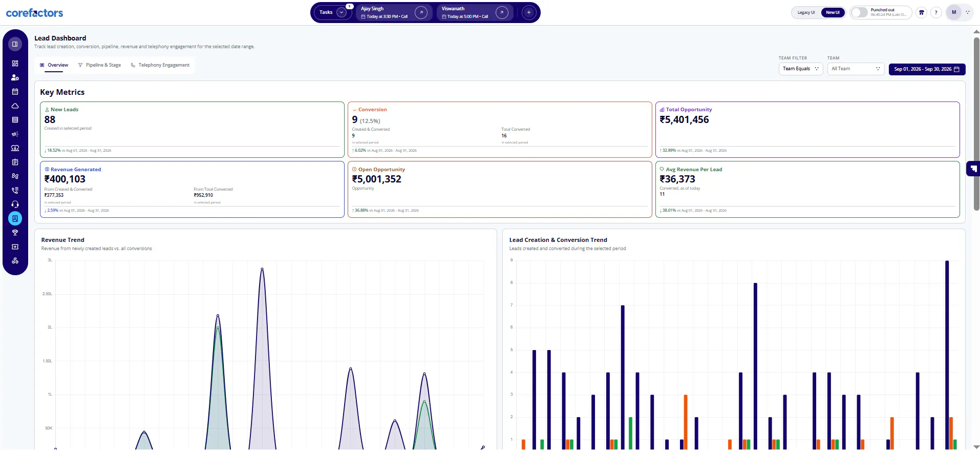This screenshot has width=980, height=450.
Task: Click the Revenue Generated metric card
Action: pyautogui.click(x=192, y=190)
